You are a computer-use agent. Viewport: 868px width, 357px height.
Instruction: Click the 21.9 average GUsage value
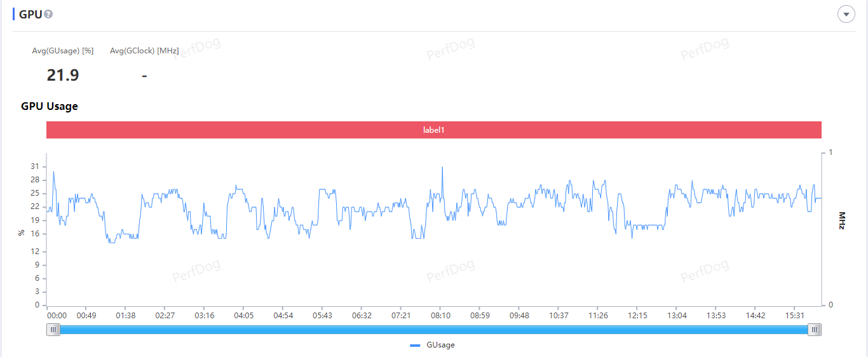(63, 76)
